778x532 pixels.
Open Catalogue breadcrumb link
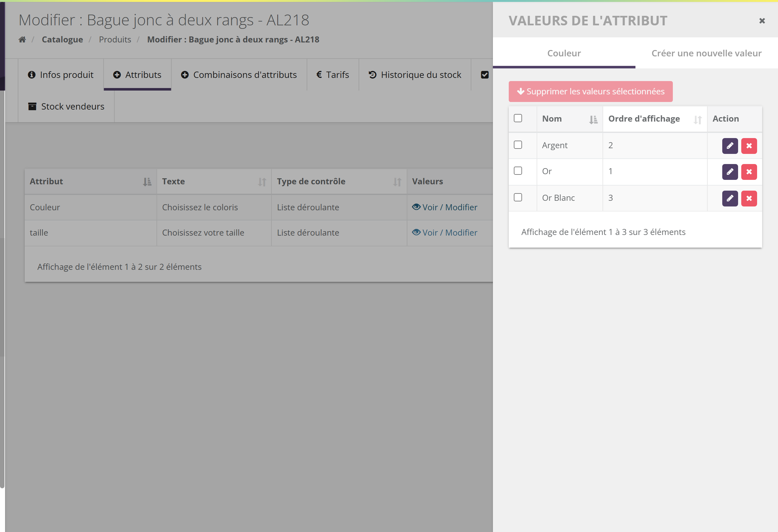[62, 40]
